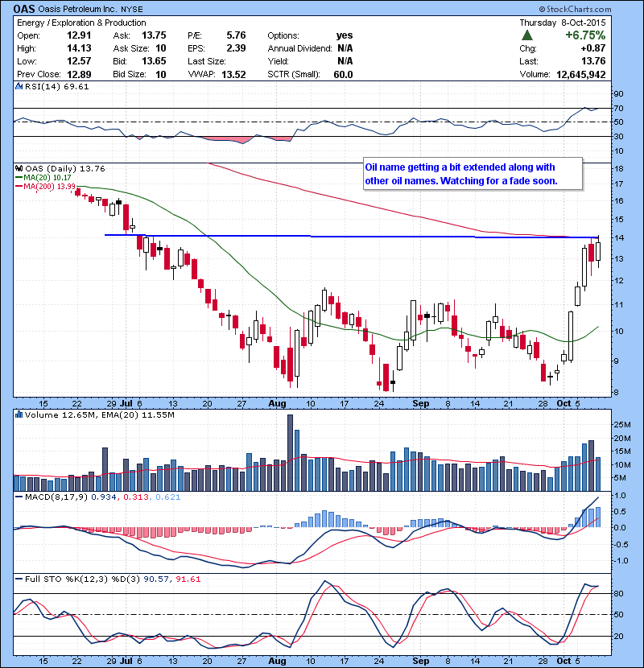Click the 25M volume axis label
Viewport: 644px width, 668px height.
click(x=621, y=424)
